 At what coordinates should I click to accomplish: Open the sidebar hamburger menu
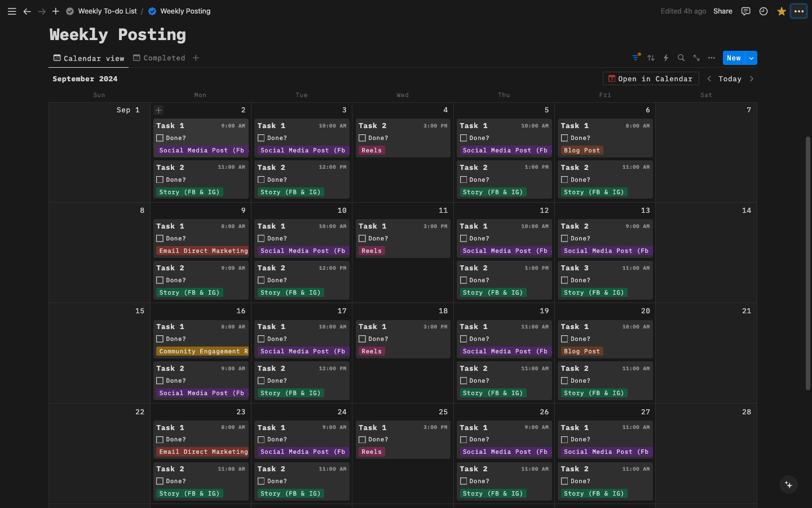[12, 11]
